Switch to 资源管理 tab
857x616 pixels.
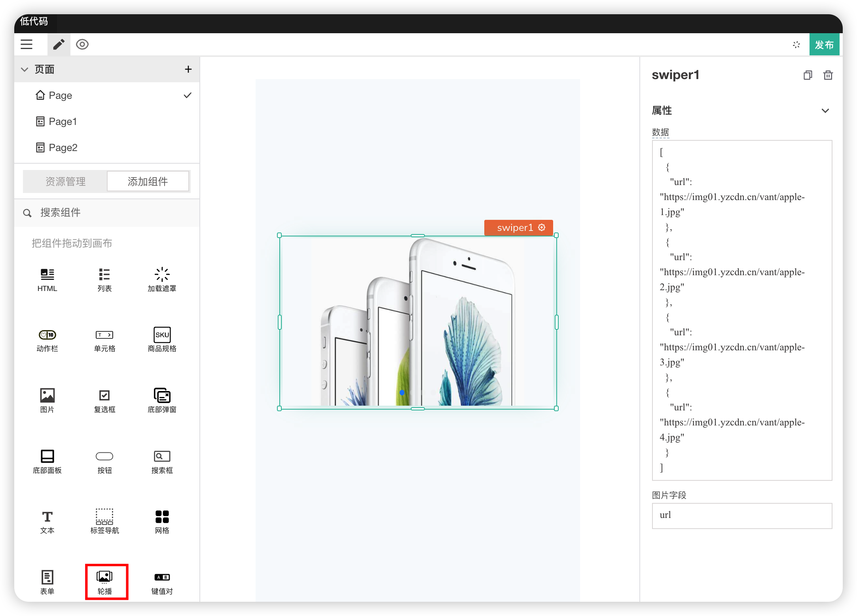pyautogui.click(x=65, y=181)
